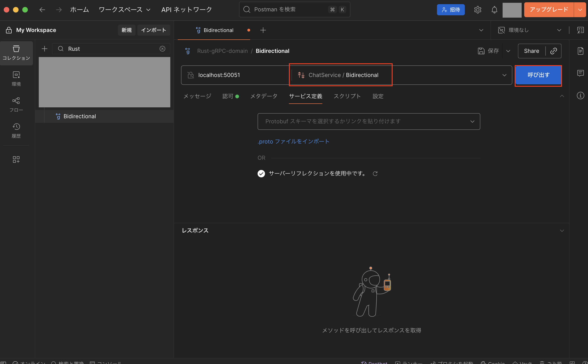
Task: Click the Postman search field
Action: point(294,10)
